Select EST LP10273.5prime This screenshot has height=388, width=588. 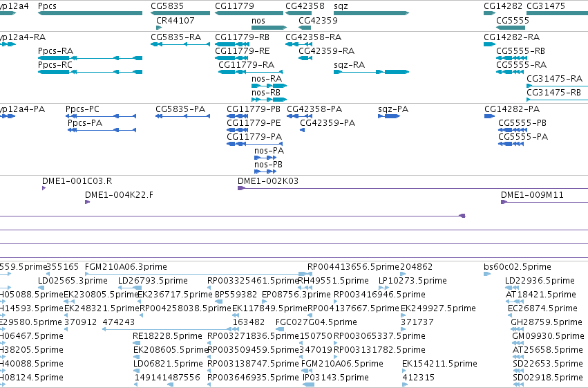pyautogui.click(x=412, y=281)
